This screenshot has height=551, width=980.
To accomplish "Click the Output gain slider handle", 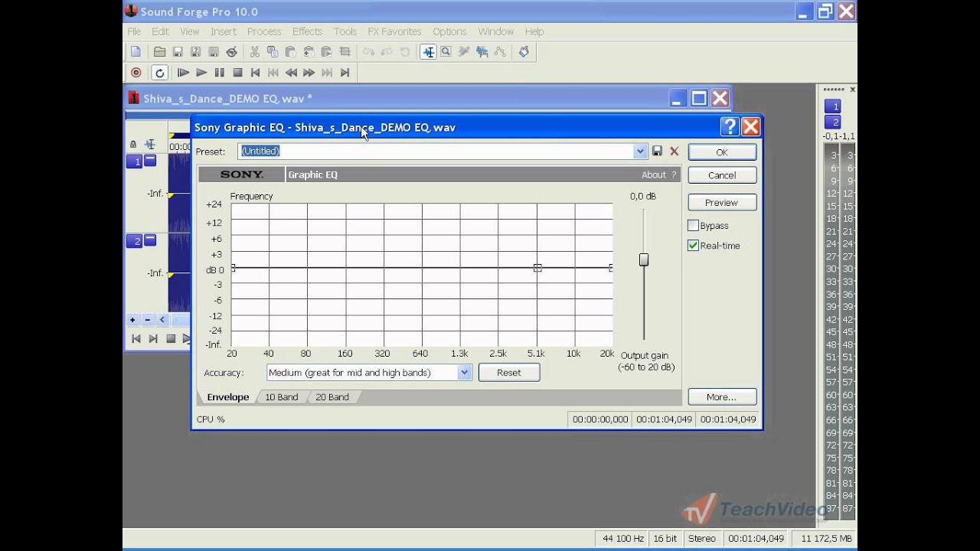I will coord(644,259).
